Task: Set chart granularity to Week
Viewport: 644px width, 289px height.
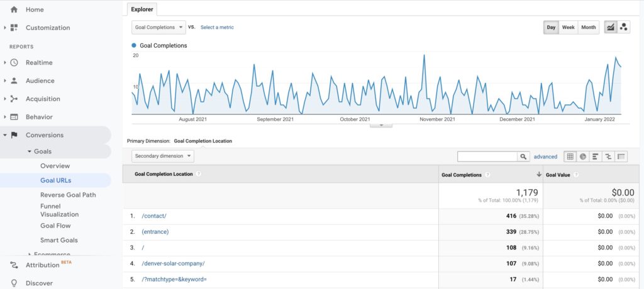Action: click(569, 27)
